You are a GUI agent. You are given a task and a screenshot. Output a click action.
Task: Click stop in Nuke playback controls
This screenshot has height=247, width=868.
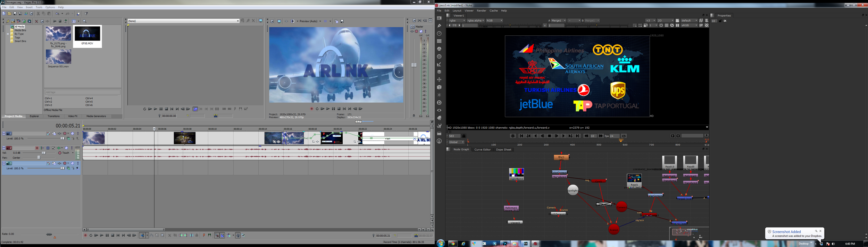(549, 136)
